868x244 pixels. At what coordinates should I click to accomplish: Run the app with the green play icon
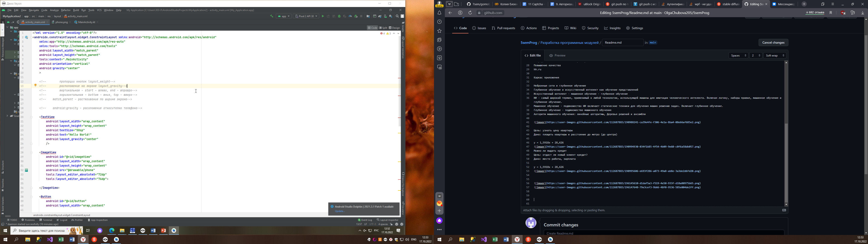click(323, 16)
